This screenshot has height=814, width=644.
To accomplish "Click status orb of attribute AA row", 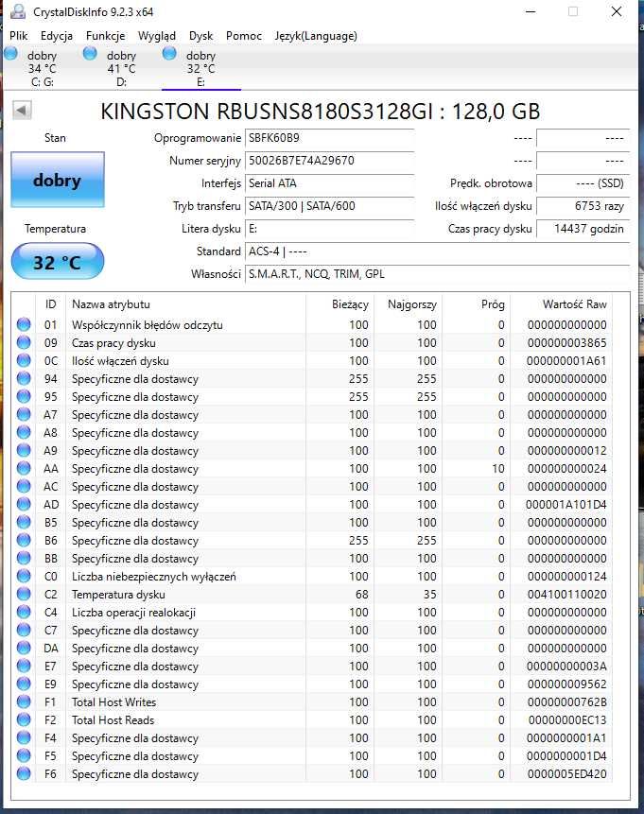I will (24, 468).
